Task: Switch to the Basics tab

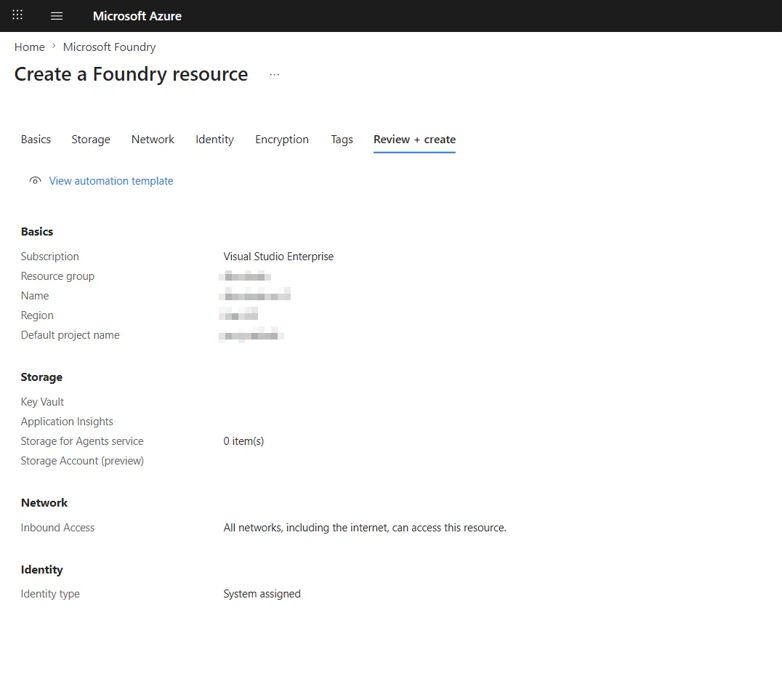Action: (36, 140)
